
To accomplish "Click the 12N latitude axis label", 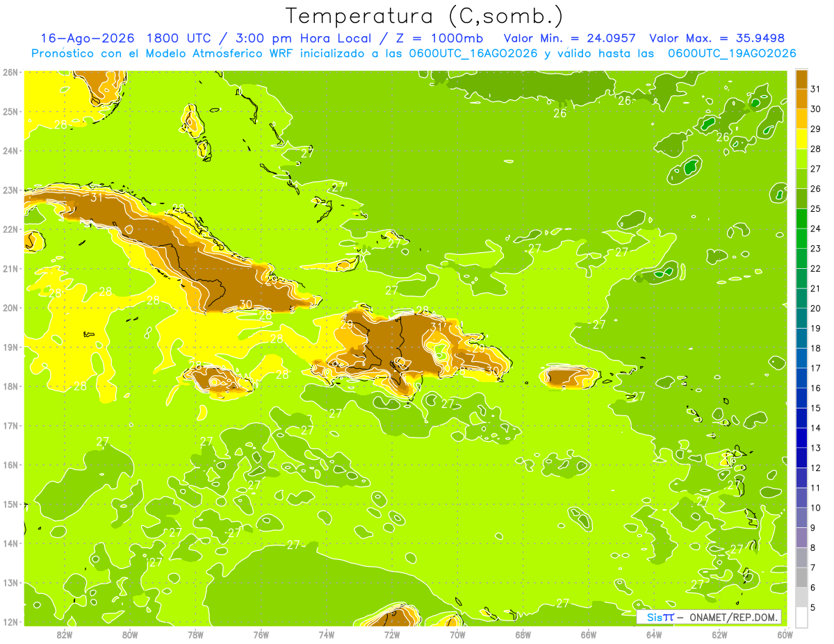I will (10, 622).
